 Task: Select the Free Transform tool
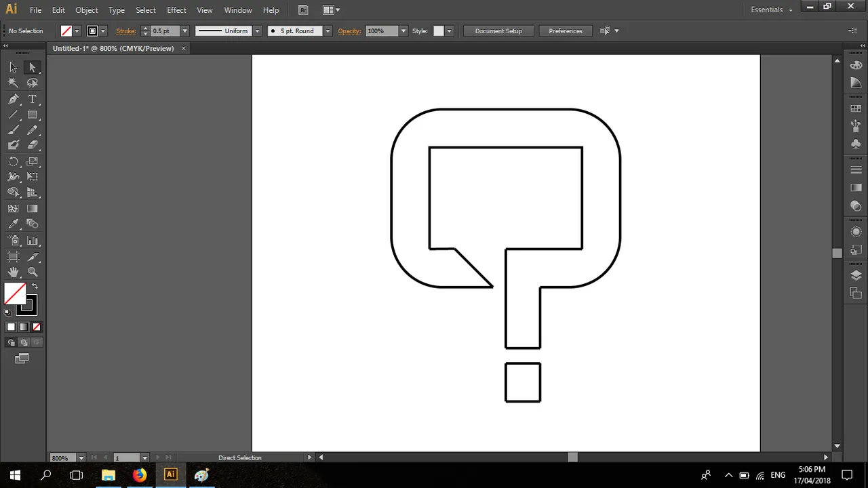click(32, 177)
